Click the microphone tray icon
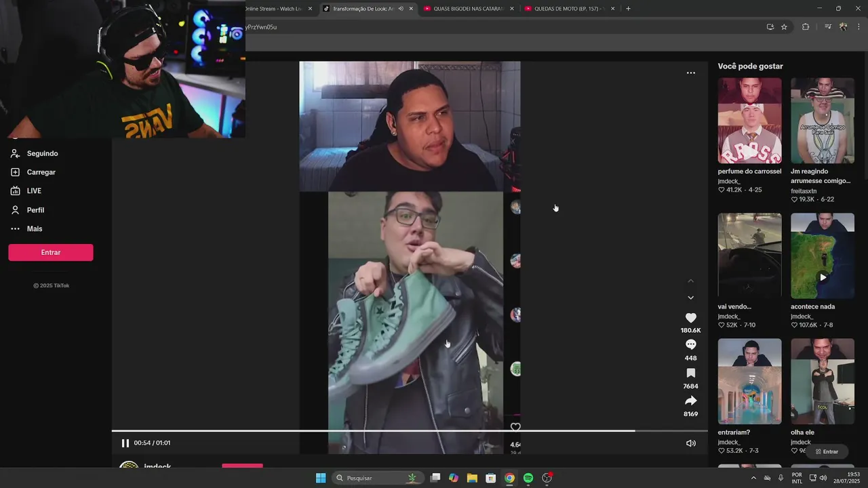 pos(781,478)
